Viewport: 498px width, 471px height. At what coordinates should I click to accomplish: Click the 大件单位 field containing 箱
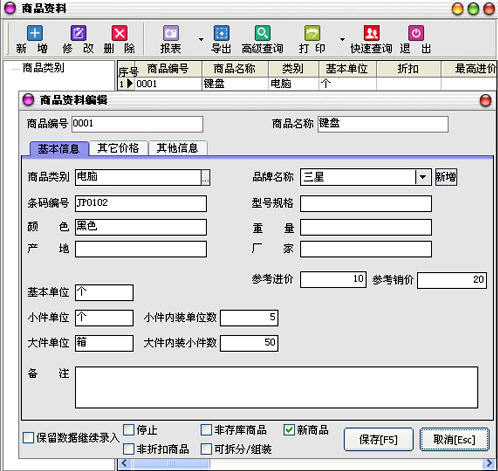coord(104,343)
